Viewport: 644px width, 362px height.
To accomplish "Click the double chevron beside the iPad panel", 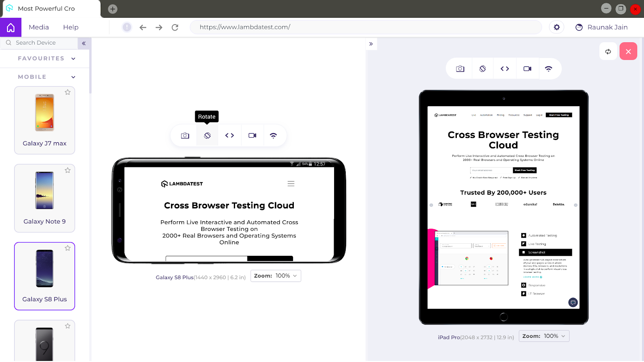I will click(371, 44).
